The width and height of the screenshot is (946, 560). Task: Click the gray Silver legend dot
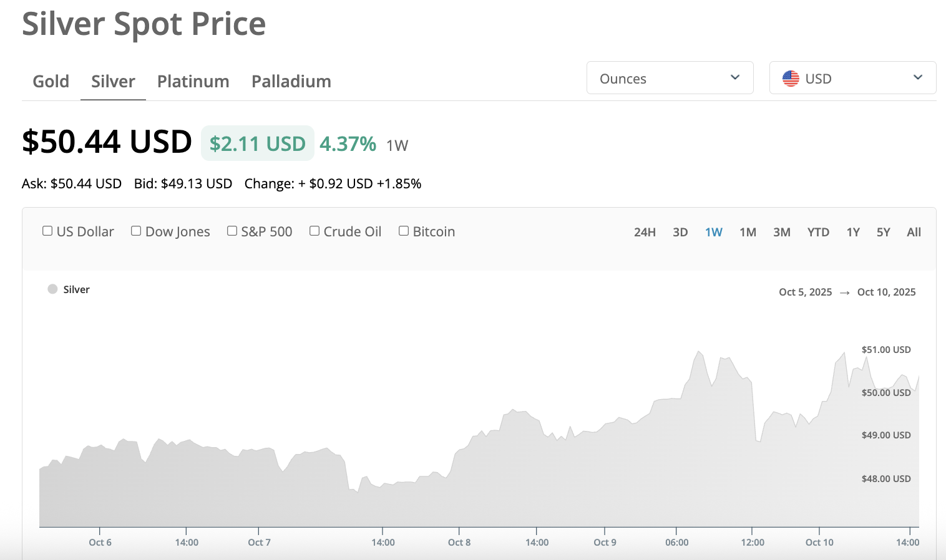[53, 289]
